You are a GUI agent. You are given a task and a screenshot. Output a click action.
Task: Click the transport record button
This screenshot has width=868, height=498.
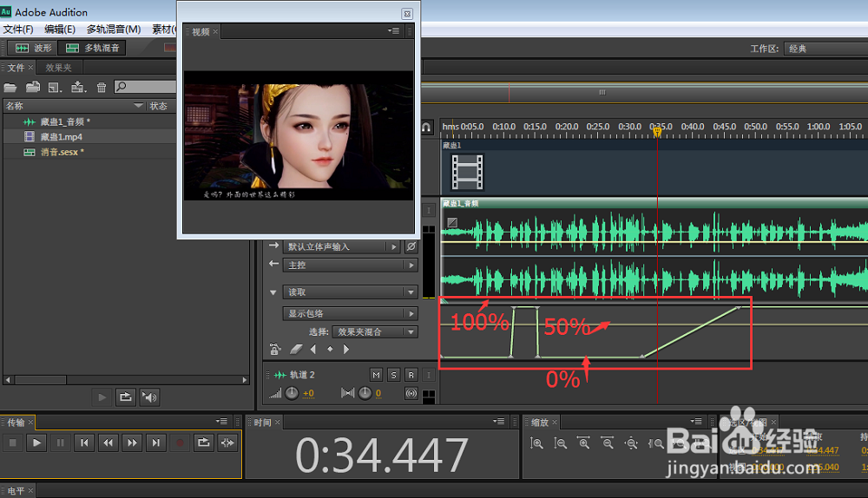(x=180, y=442)
